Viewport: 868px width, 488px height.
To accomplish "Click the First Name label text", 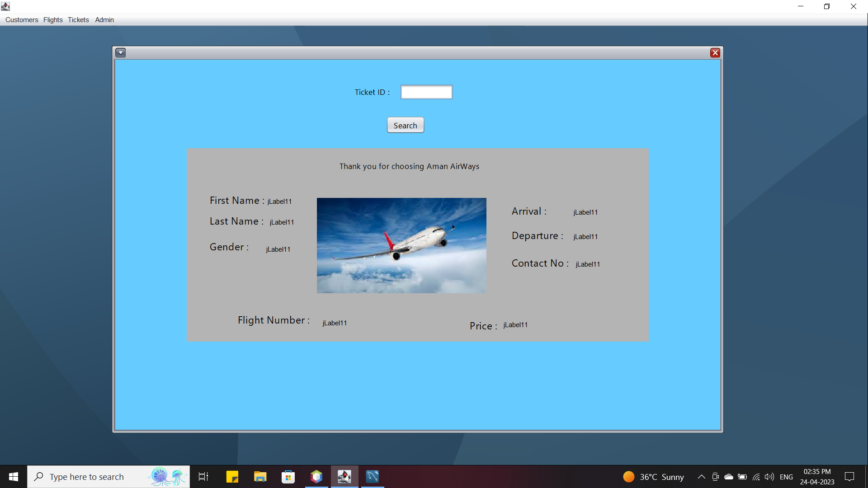I will tap(237, 200).
